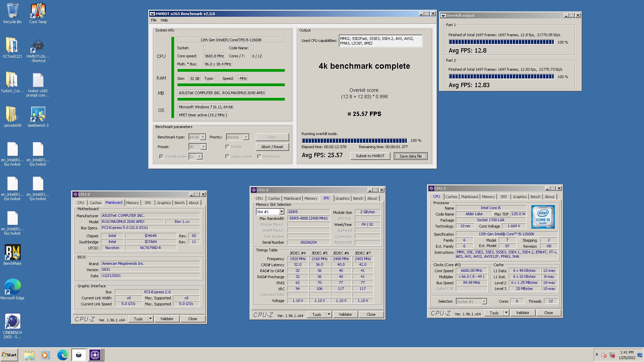
Task: Switch to Caches tab in right CPU-Z window
Action: point(451,197)
